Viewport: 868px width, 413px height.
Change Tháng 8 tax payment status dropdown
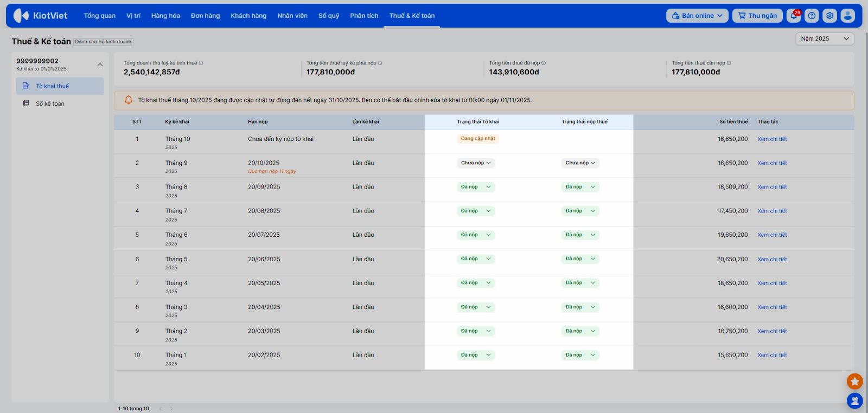click(x=580, y=187)
